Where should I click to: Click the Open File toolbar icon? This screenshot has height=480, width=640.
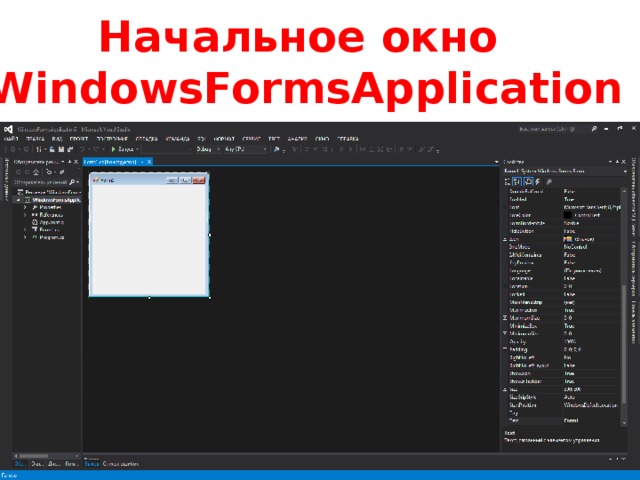[x=52, y=149]
